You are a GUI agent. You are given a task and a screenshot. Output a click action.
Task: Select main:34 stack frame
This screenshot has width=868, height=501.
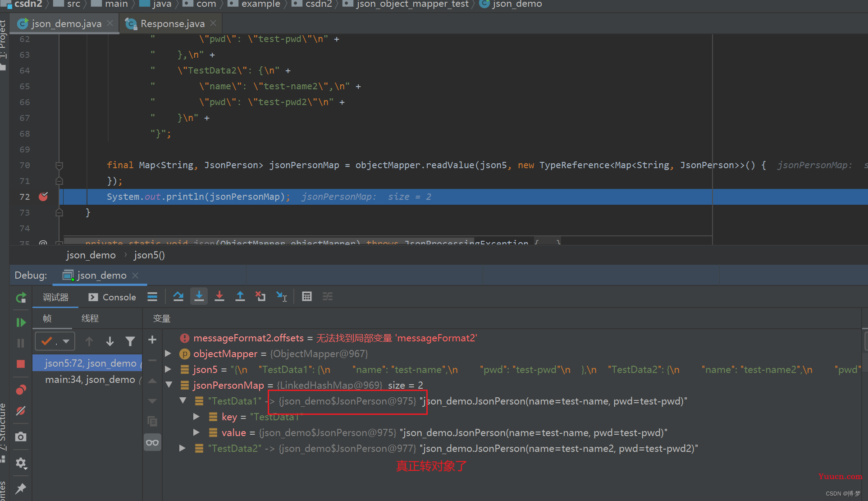[x=87, y=380]
